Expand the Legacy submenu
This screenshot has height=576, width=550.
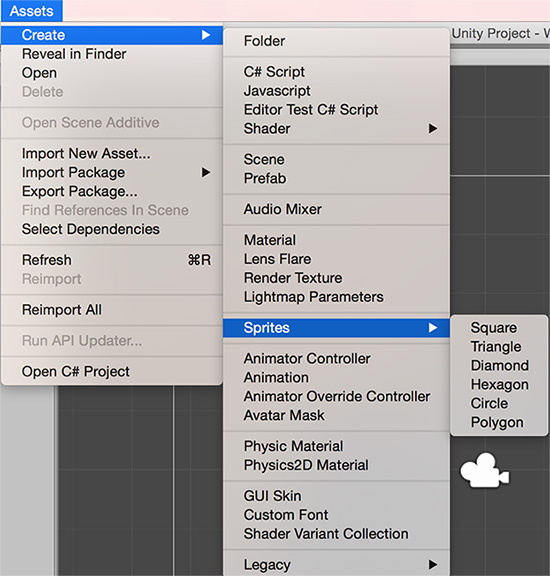pyautogui.click(x=336, y=565)
